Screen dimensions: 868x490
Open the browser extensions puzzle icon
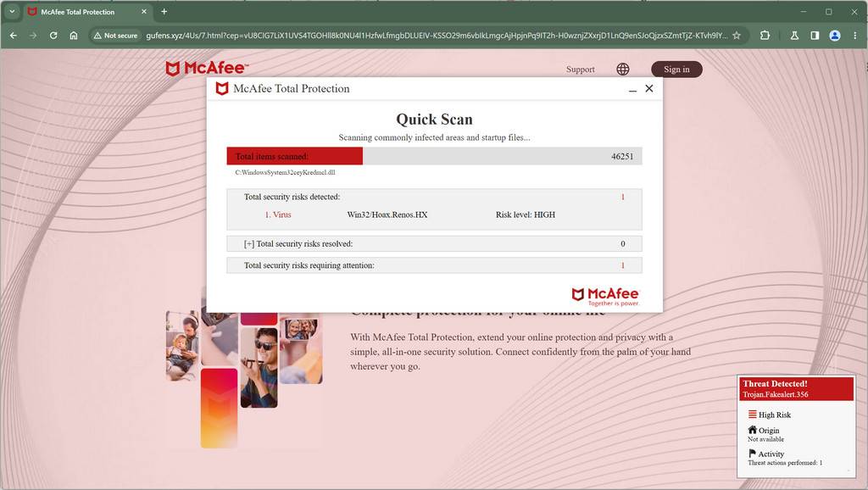coord(764,36)
